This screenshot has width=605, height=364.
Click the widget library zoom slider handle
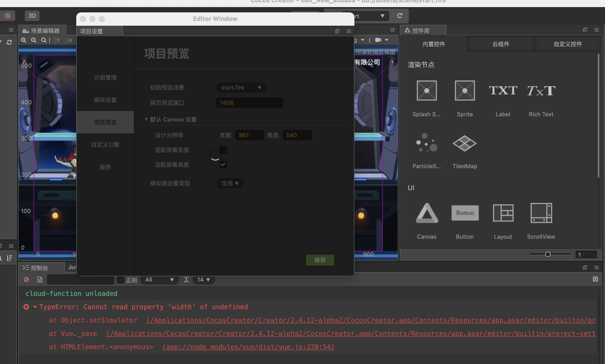coord(547,255)
